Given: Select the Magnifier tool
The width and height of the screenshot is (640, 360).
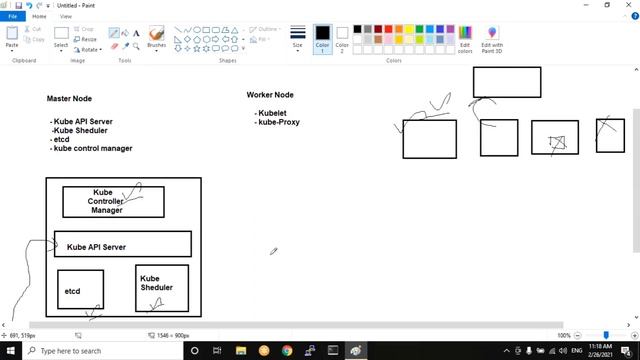Looking at the screenshot, I should pos(136,46).
